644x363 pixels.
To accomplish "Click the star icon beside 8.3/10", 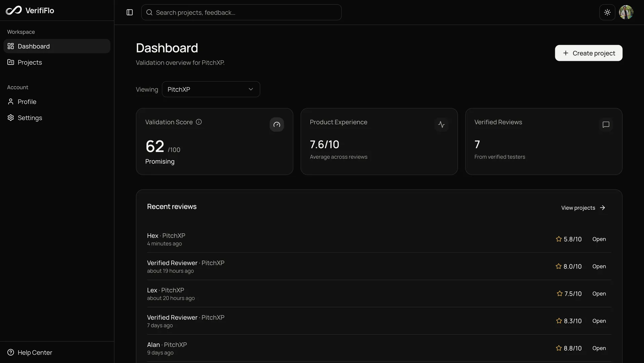I will click(559, 321).
